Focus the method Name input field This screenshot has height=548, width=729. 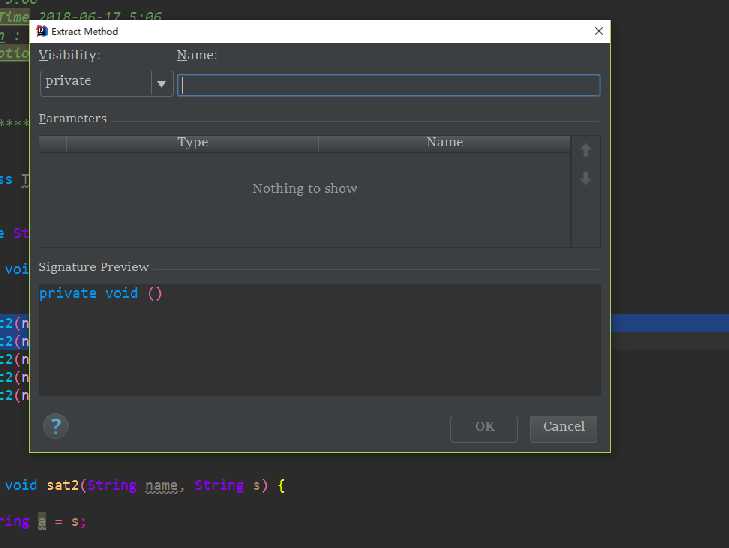(389, 85)
